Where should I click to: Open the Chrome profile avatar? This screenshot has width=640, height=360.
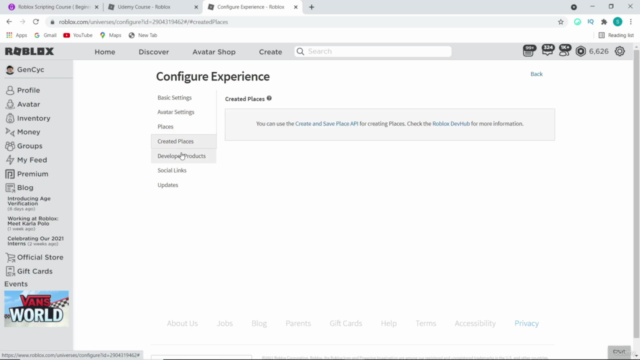(x=618, y=22)
